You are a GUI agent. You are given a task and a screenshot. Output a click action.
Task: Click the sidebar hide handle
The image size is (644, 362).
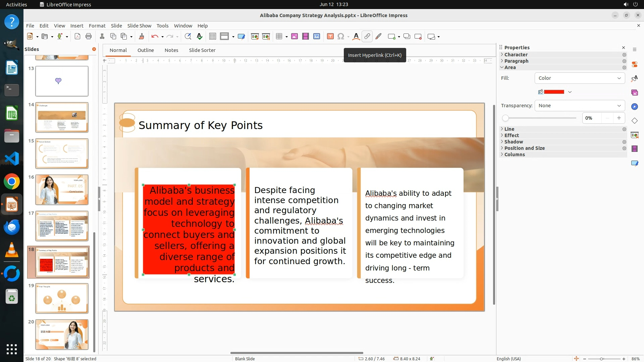pyautogui.click(x=497, y=199)
